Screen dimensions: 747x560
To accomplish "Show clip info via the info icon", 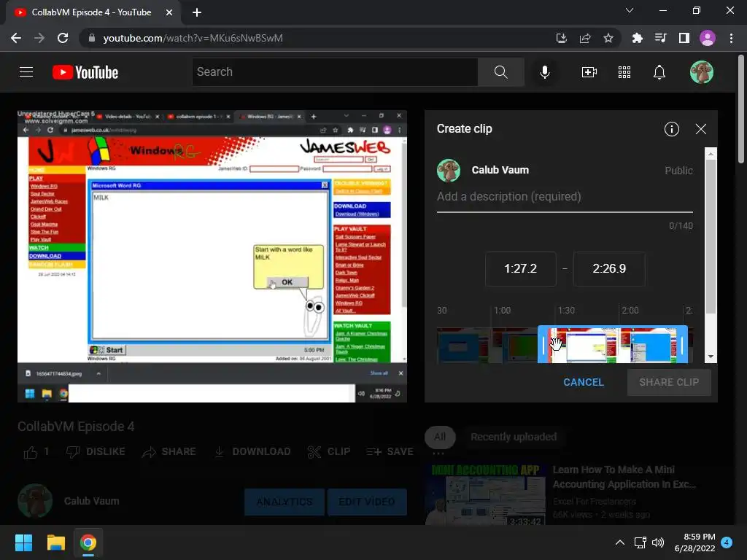I will point(672,129).
